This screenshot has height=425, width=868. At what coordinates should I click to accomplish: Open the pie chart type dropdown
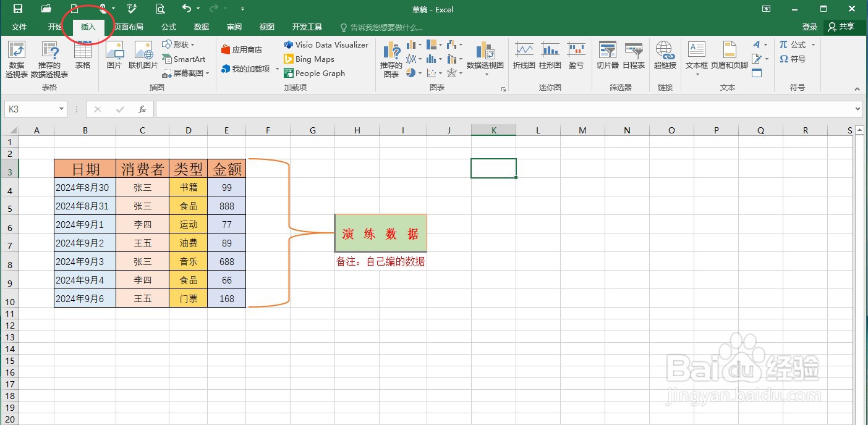coord(414,73)
